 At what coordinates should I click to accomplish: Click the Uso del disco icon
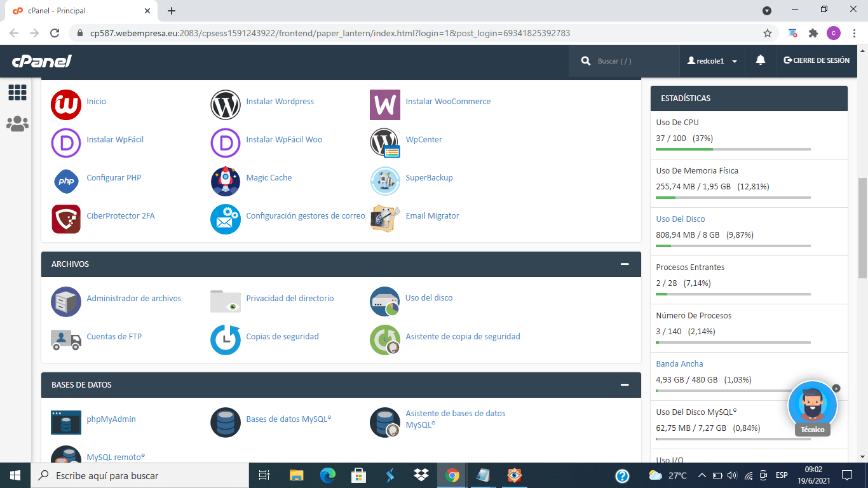(385, 302)
